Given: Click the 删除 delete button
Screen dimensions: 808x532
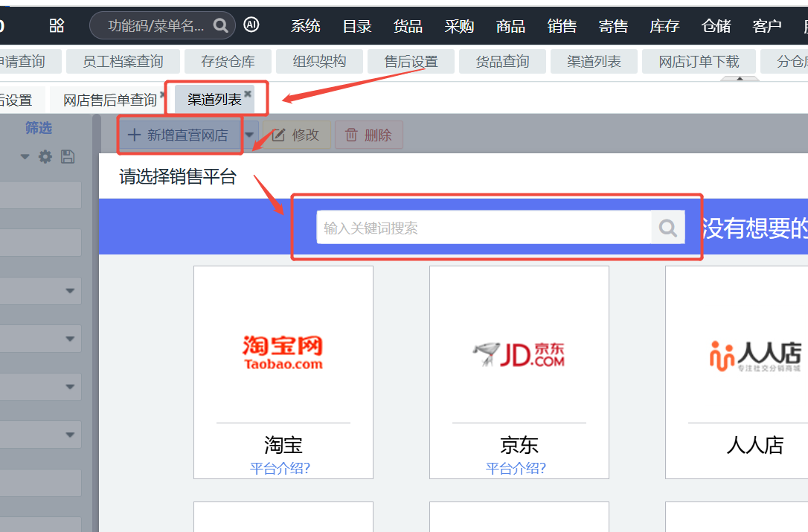Looking at the screenshot, I should (x=368, y=135).
